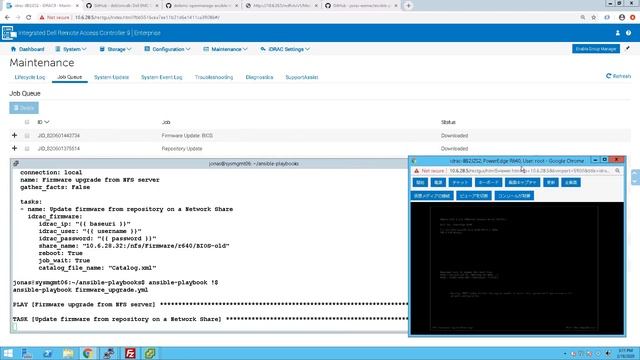The image size is (640, 360).
Task: Open the System Event Log tab
Action: 162,77
